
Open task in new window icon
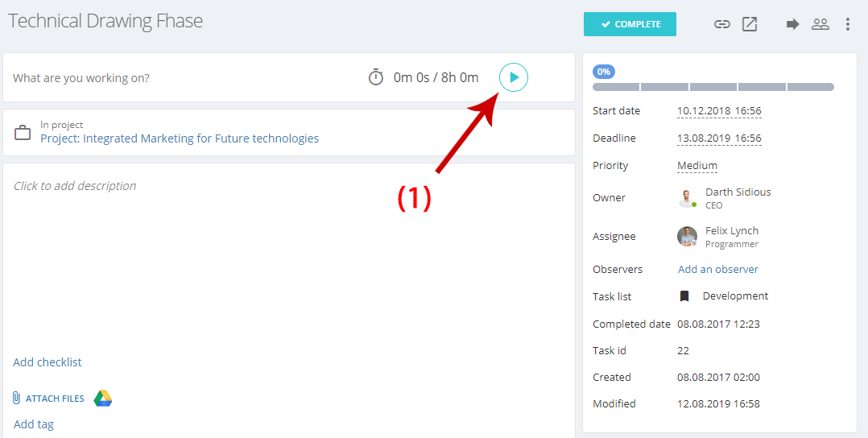(x=750, y=24)
